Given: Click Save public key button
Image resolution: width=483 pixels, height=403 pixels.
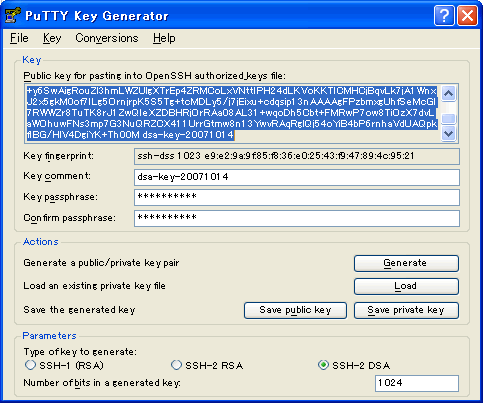Looking at the screenshot, I should coord(295,310).
